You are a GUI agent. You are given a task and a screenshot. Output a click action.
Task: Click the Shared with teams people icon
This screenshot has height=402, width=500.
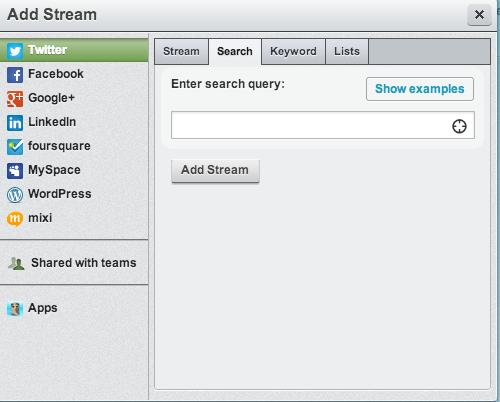point(16,263)
